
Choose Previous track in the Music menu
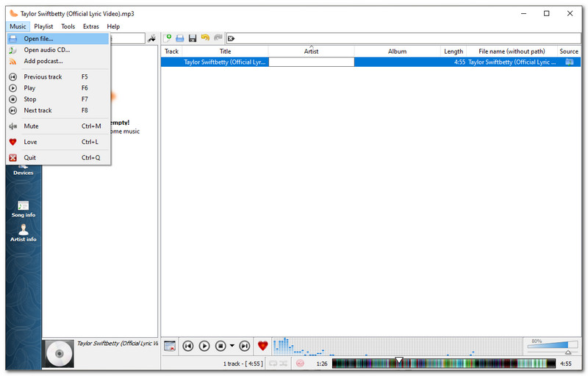[58, 77]
